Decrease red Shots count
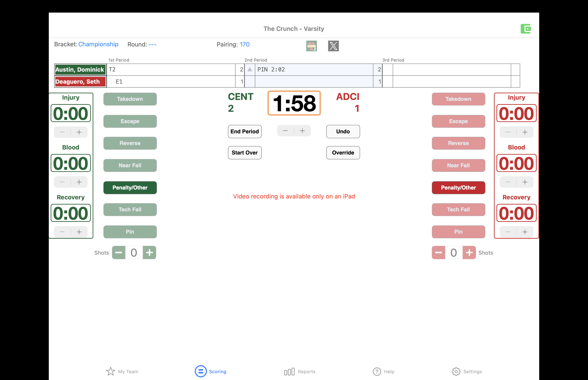The image size is (588, 380). 438,252
